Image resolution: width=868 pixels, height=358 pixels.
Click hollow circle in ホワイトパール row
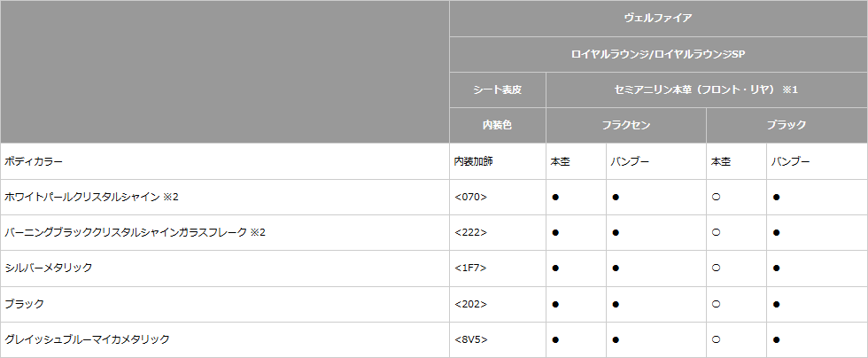point(716,198)
